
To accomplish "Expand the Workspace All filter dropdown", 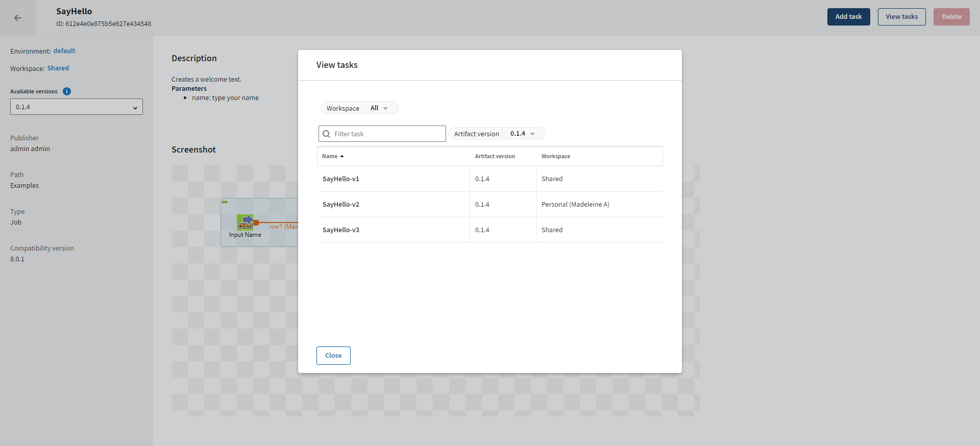I will [379, 108].
